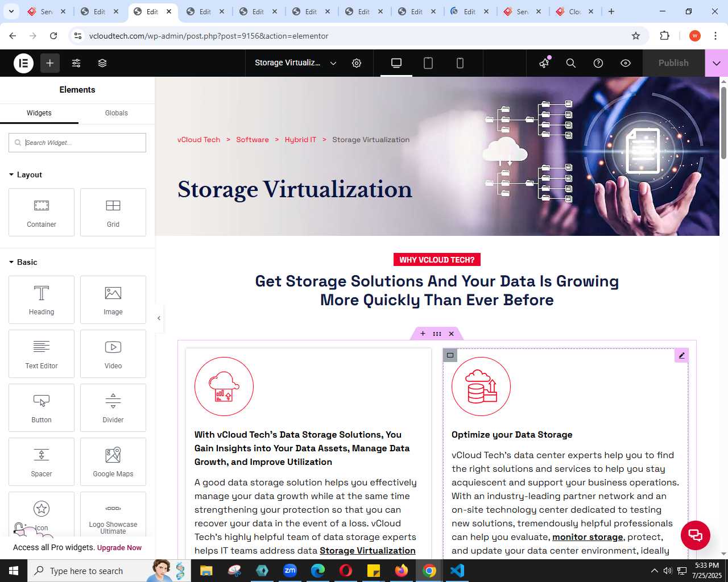Open Chrome's three-dot menu
Image resolution: width=728 pixels, height=582 pixels.
pyautogui.click(x=715, y=36)
